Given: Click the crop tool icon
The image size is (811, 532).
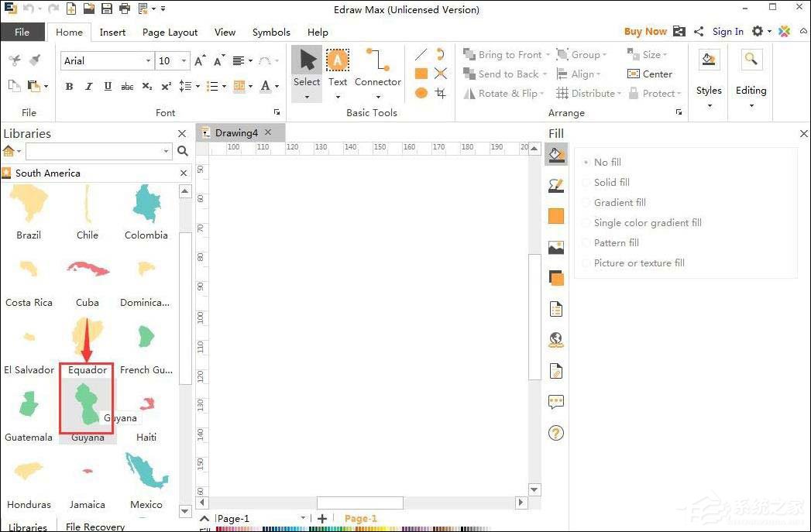Looking at the screenshot, I should pyautogui.click(x=441, y=93).
